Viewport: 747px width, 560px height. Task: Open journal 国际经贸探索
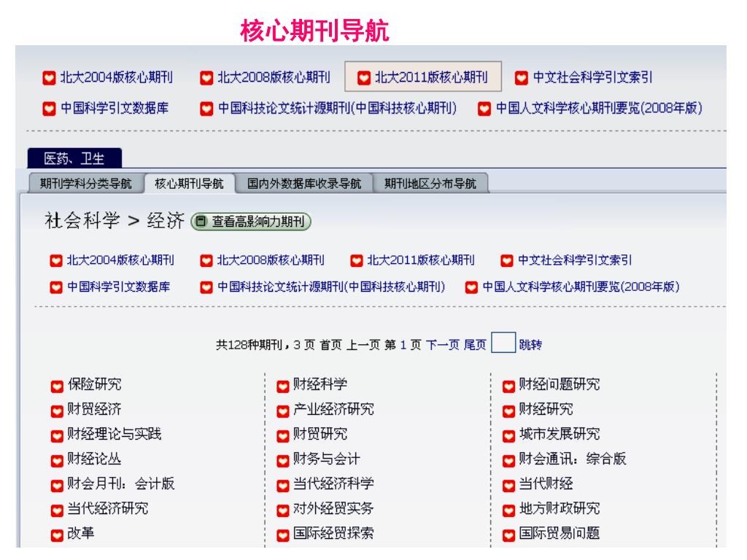point(333,533)
